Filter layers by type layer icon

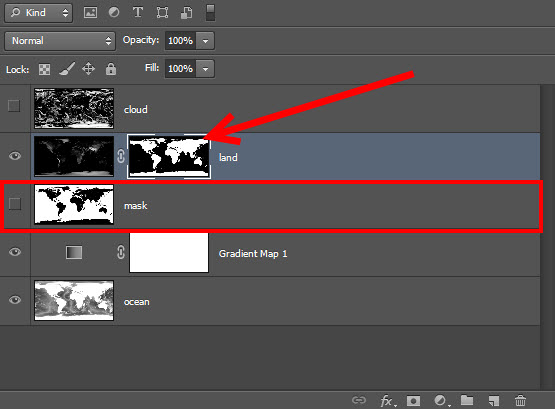138,13
